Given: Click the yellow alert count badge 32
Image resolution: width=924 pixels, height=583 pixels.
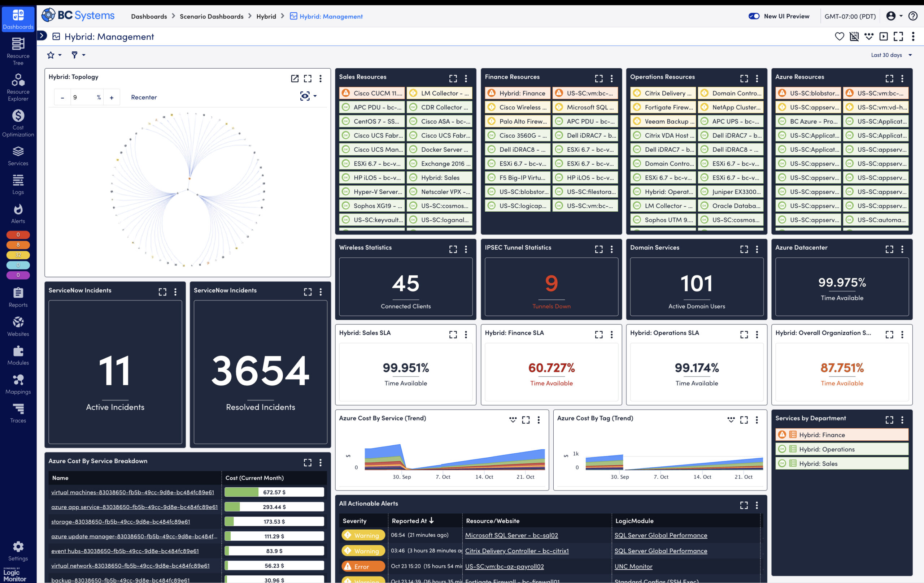Looking at the screenshot, I should pos(18,255).
